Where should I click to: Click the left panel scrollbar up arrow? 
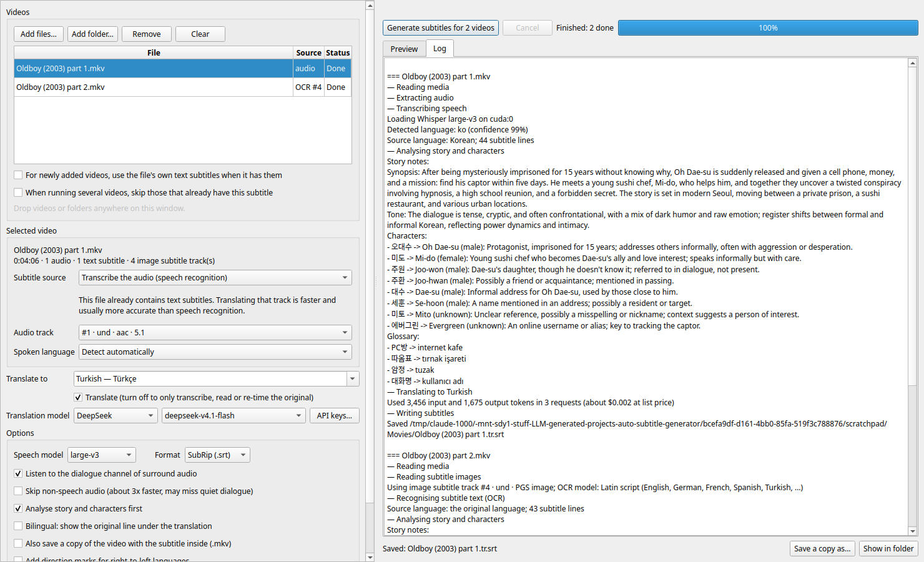point(370,6)
